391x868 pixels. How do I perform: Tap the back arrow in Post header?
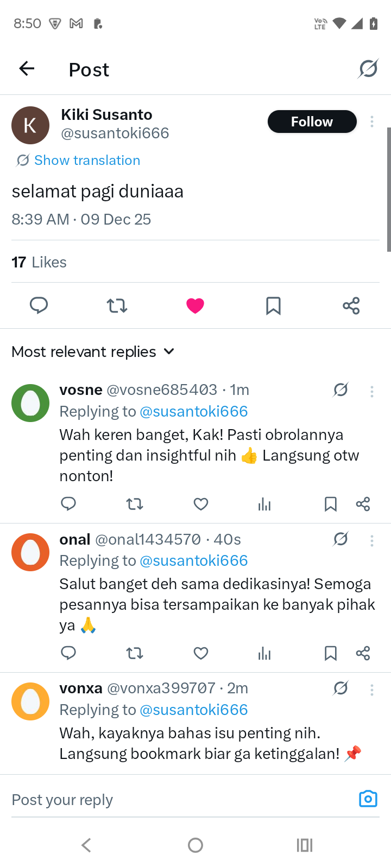tap(27, 69)
